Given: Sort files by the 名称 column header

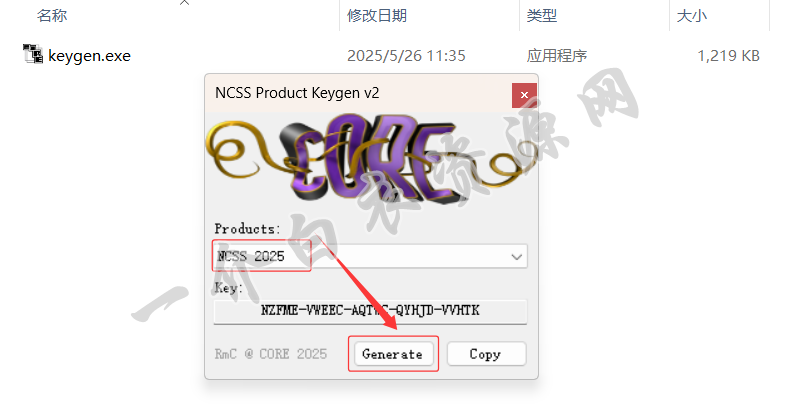Looking at the screenshot, I should coord(52,16).
